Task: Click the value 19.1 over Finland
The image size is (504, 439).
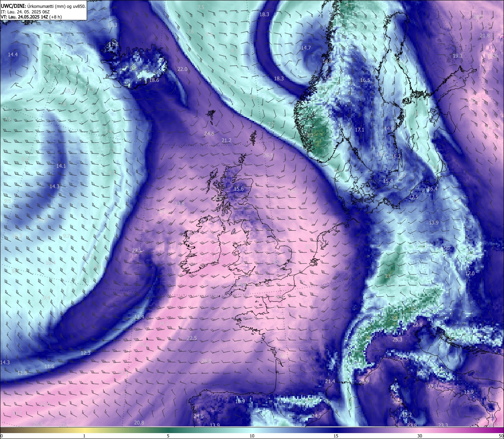Action: [x=457, y=56]
